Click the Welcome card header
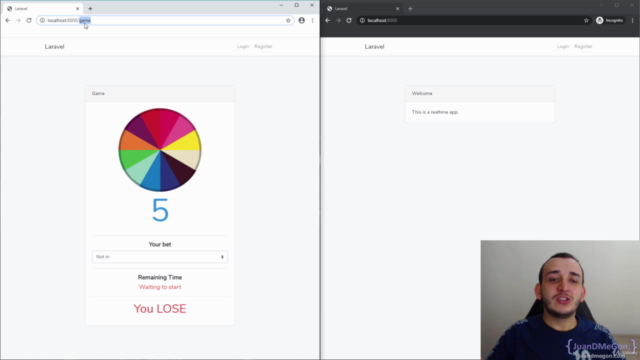The image size is (640, 360). pyautogui.click(x=480, y=93)
